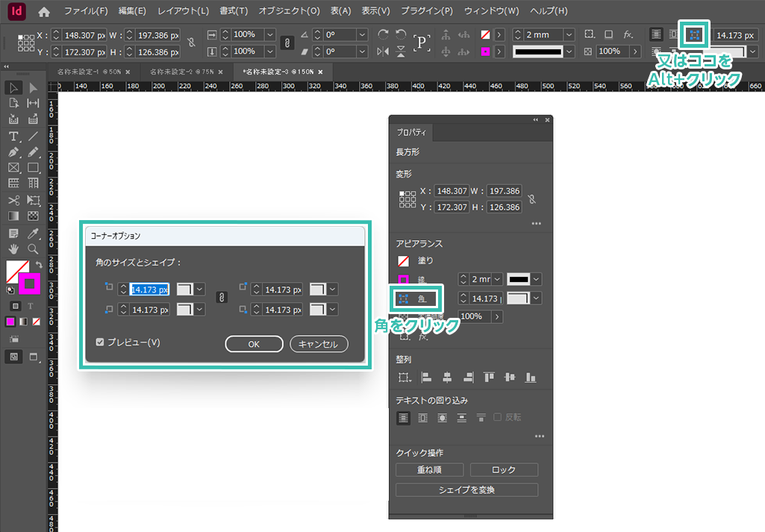Activate the Rectangle tool
Viewport: 765px width, 532px height.
tap(33, 168)
